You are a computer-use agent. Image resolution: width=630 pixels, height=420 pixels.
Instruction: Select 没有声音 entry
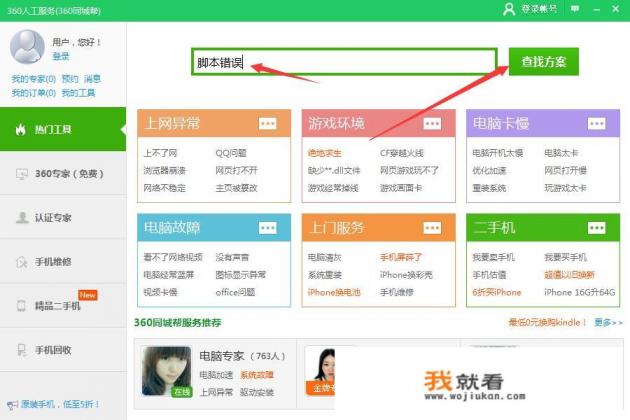pyautogui.click(x=232, y=257)
